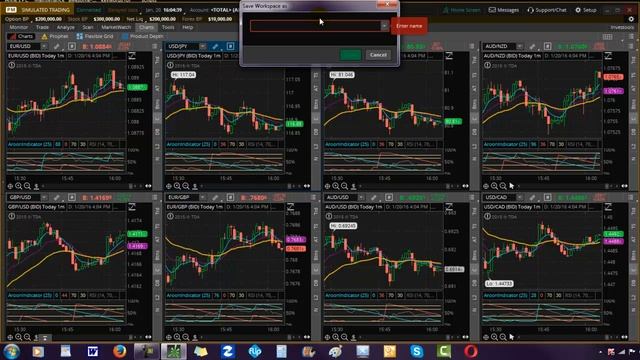Open drawing tools on GBP/USD chart
The width and height of the screenshot is (640, 360).
pyautogui.click(x=57, y=198)
